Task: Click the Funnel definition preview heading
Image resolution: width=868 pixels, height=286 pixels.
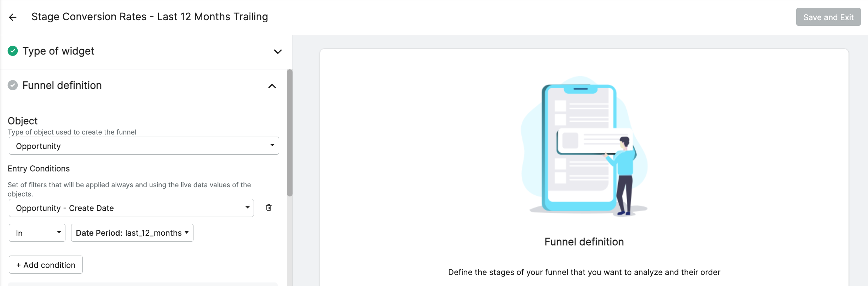Action: point(584,242)
